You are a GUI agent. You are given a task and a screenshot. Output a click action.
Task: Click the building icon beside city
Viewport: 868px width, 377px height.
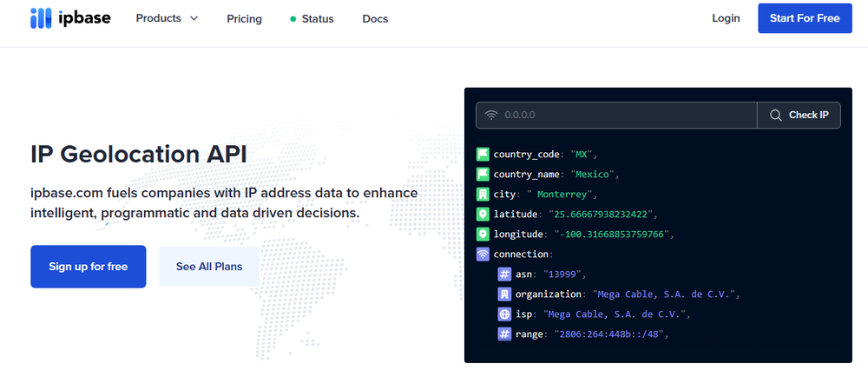(x=483, y=195)
